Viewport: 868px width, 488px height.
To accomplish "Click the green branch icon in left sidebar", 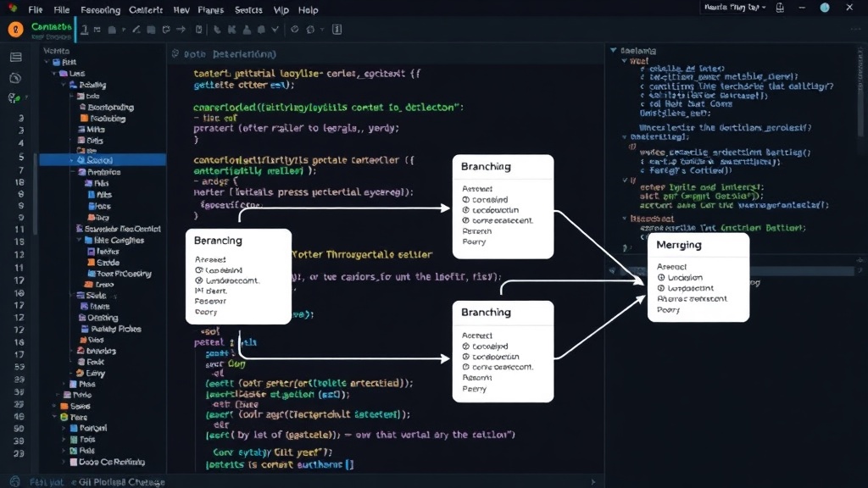I will tap(14, 98).
